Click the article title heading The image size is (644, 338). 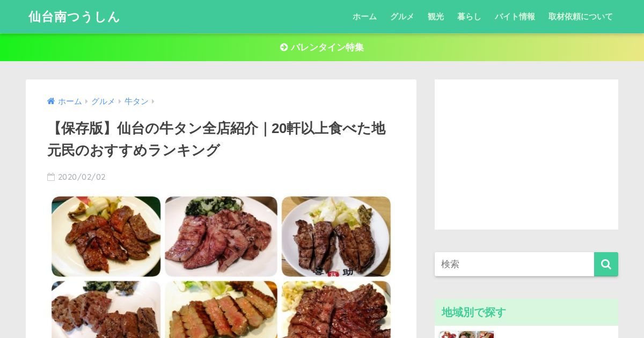point(216,139)
